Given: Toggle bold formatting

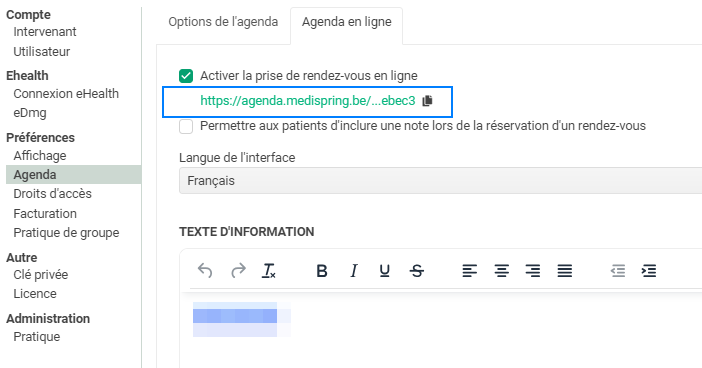Looking at the screenshot, I should point(321,271).
